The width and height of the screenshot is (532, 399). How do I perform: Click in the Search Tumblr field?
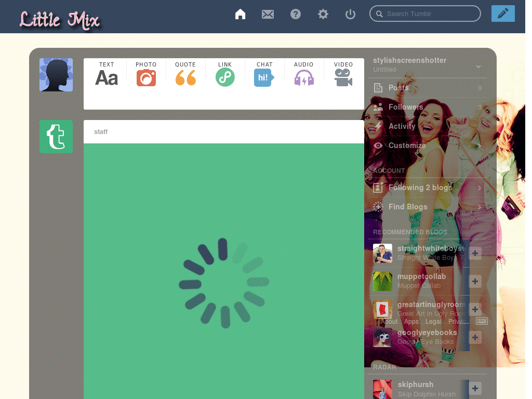[x=425, y=14]
